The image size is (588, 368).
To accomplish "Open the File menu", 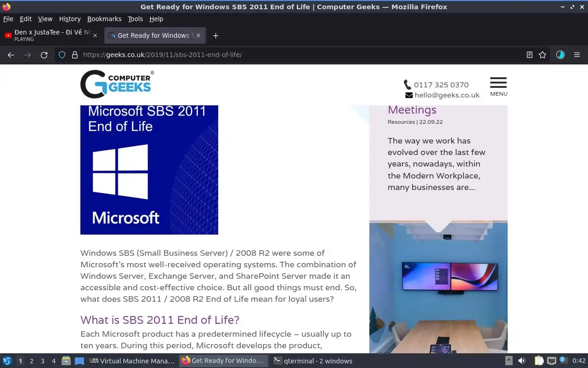I will click(x=8, y=19).
